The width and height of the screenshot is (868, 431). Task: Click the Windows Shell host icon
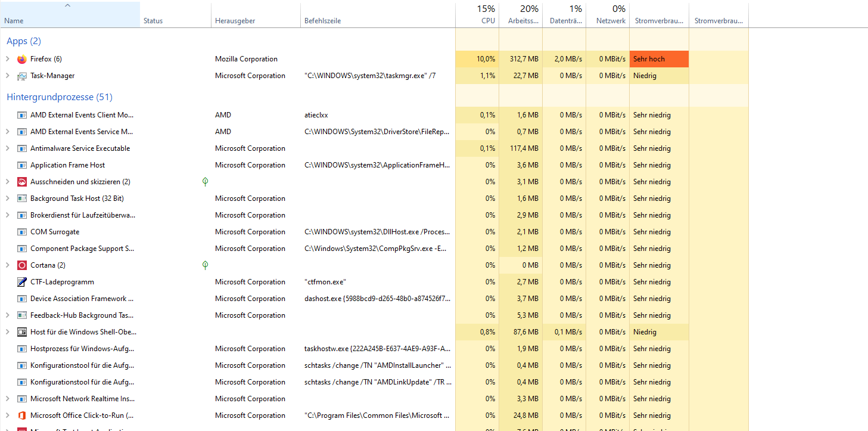tap(22, 332)
